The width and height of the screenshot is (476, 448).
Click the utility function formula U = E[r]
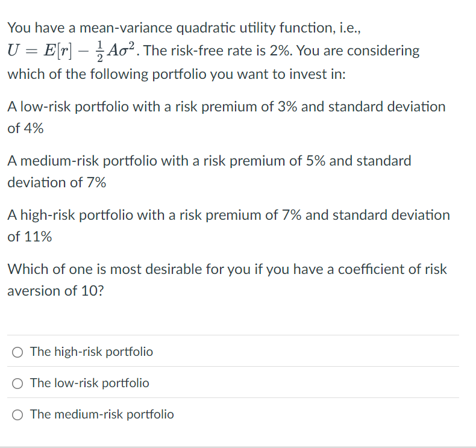(x=40, y=51)
